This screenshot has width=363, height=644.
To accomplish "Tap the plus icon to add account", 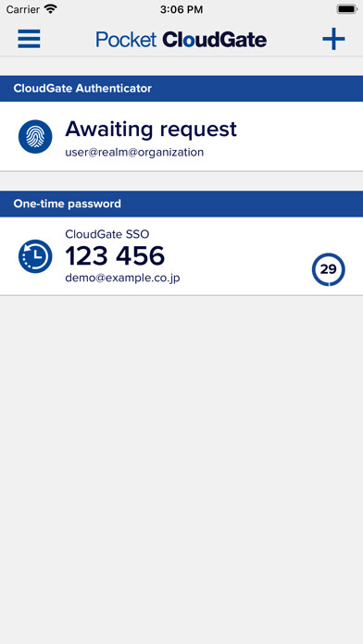I will coord(333,40).
